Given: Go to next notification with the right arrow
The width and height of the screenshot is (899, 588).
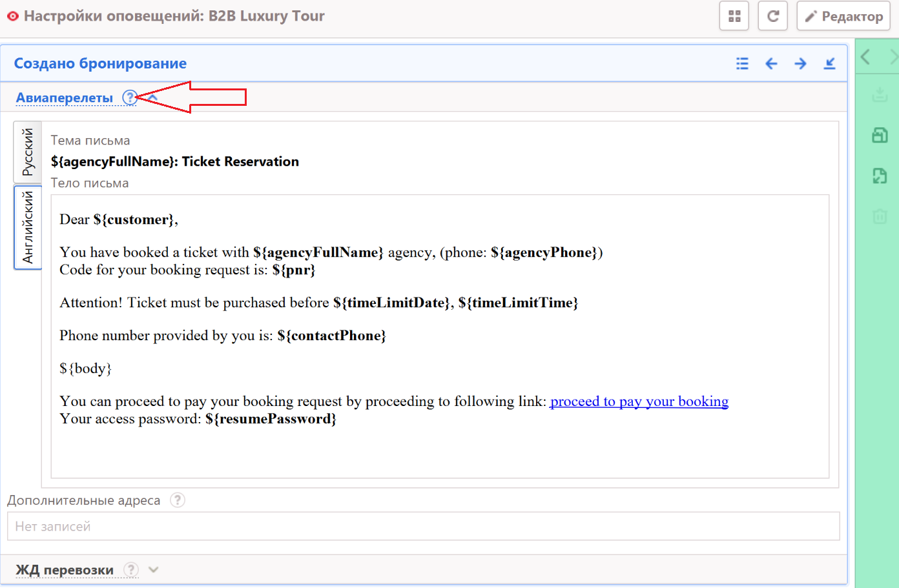Looking at the screenshot, I should (800, 63).
